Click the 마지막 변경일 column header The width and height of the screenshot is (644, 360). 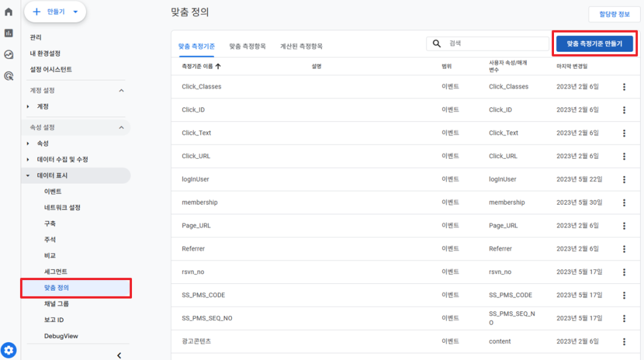572,66
